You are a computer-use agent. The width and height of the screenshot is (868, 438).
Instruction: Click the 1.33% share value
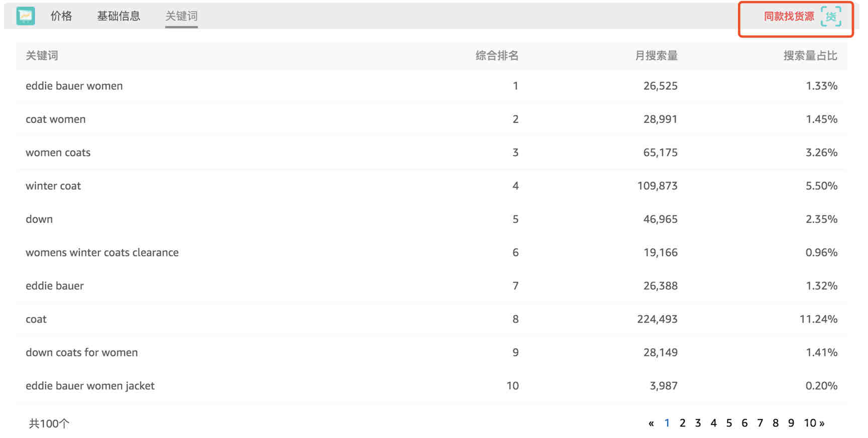(822, 86)
